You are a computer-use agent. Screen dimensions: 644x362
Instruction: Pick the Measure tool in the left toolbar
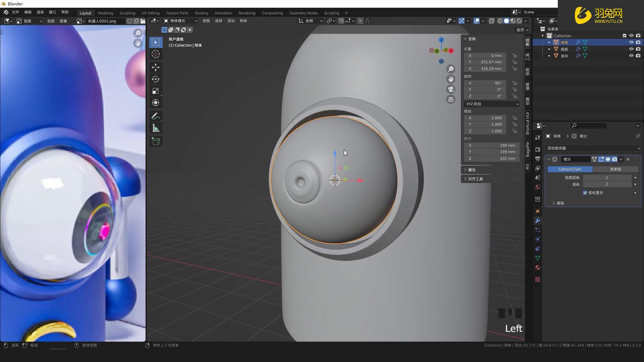(x=156, y=128)
